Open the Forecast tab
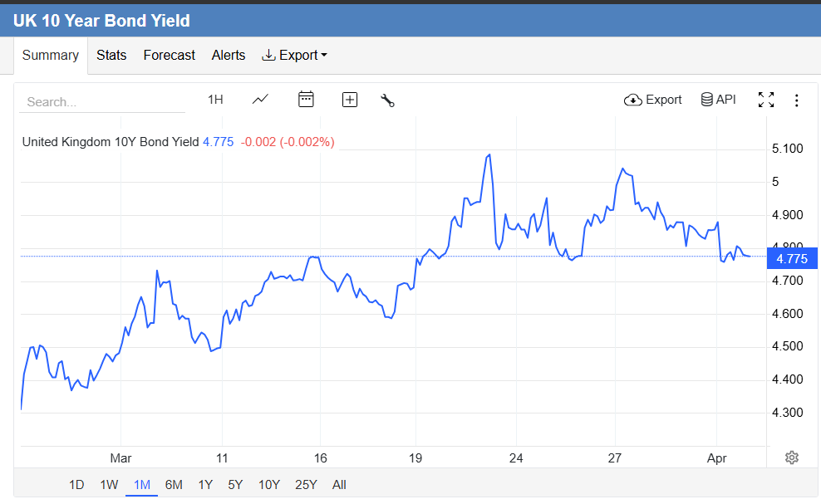Viewport: 821px width, 504px height. click(170, 55)
